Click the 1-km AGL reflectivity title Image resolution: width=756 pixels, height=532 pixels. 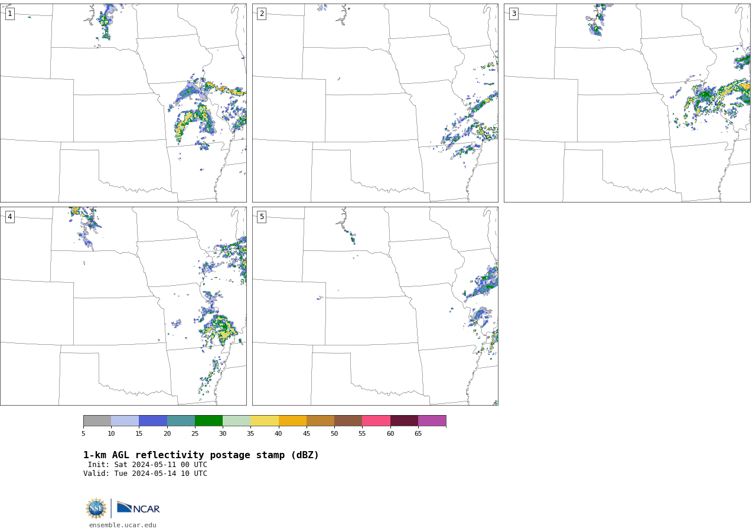point(201,455)
